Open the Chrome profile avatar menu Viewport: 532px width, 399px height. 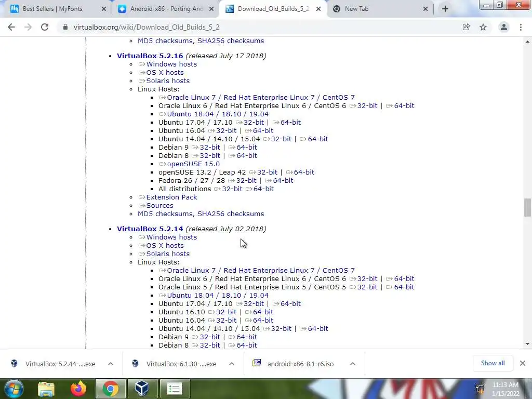coord(504,27)
